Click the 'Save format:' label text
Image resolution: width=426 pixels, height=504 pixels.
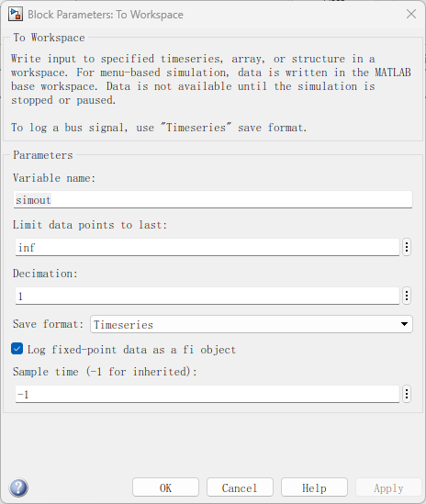(48, 324)
